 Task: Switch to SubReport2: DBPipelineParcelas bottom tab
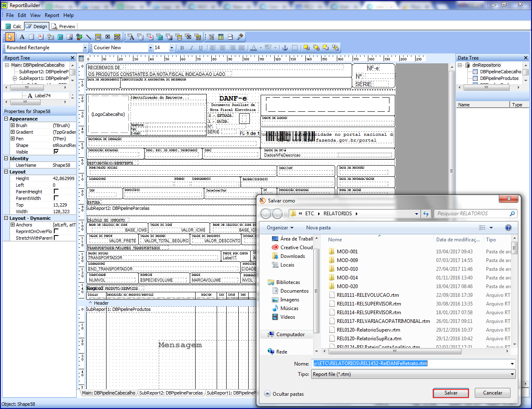tap(171, 393)
